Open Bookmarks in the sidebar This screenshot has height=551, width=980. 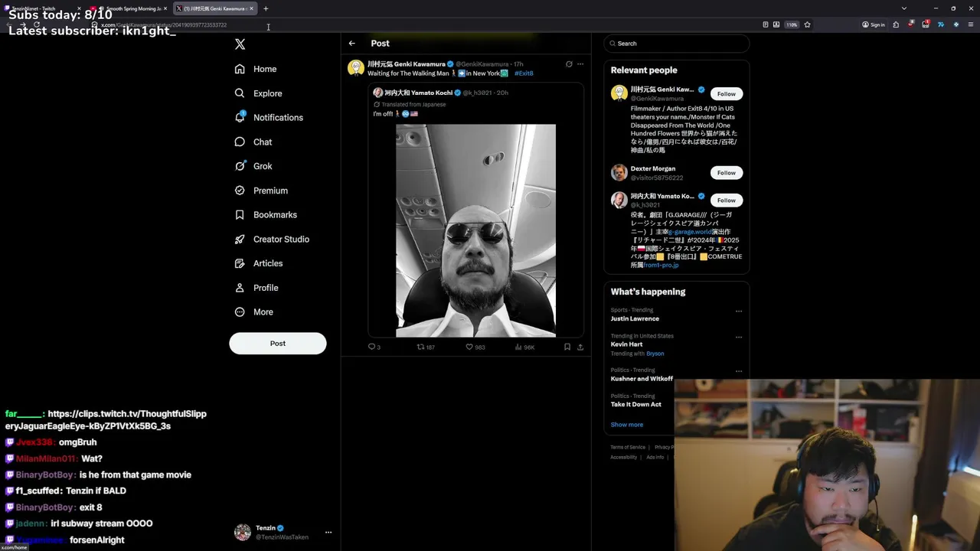265,215
